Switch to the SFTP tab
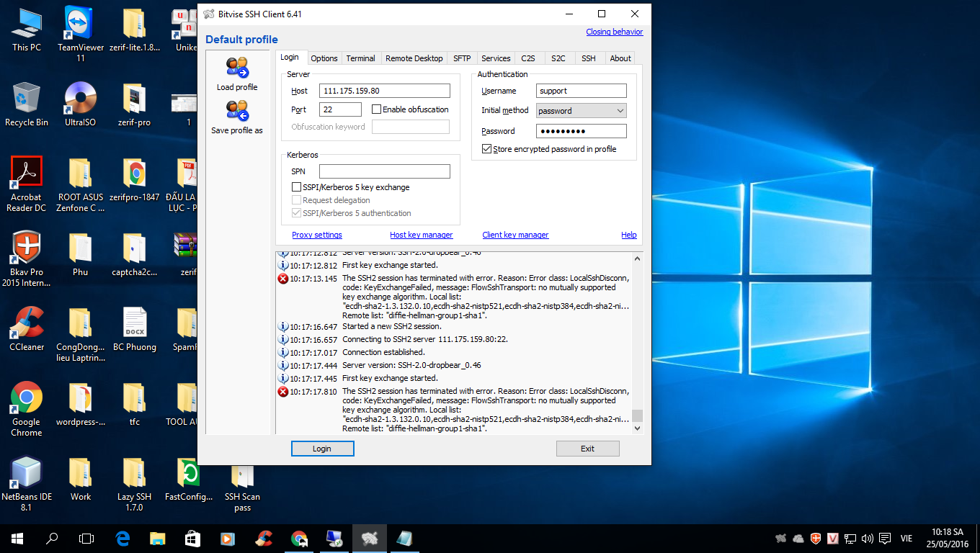This screenshot has width=980, height=553. click(x=462, y=58)
